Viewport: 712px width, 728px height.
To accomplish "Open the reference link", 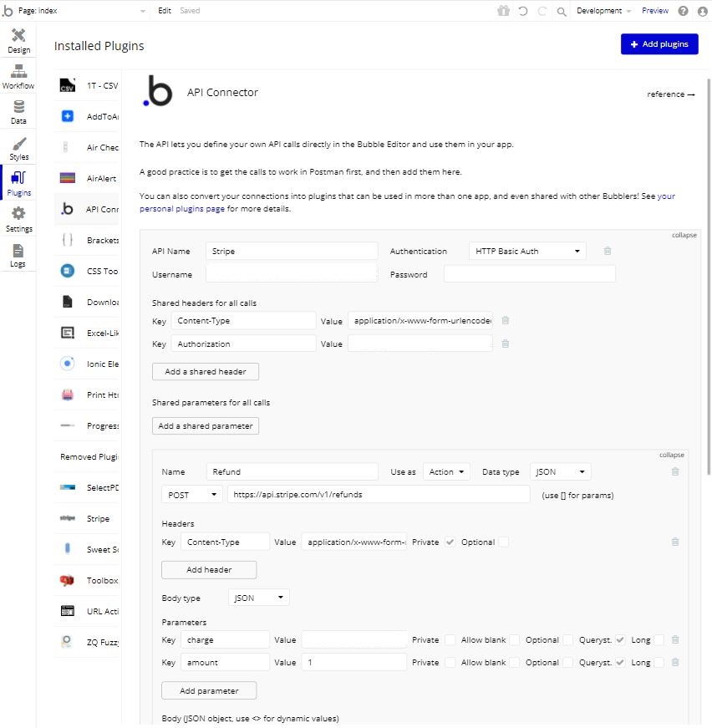I will [x=671, y=94].
